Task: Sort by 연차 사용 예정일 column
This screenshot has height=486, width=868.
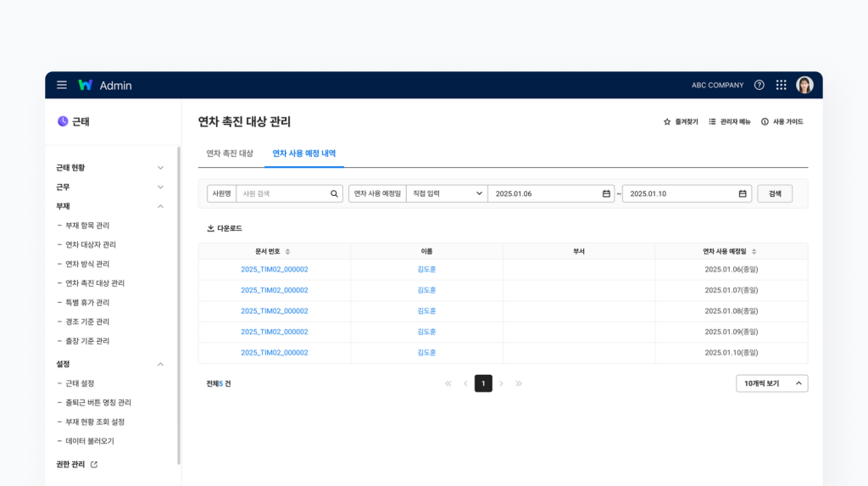Action: pos(754,252)
